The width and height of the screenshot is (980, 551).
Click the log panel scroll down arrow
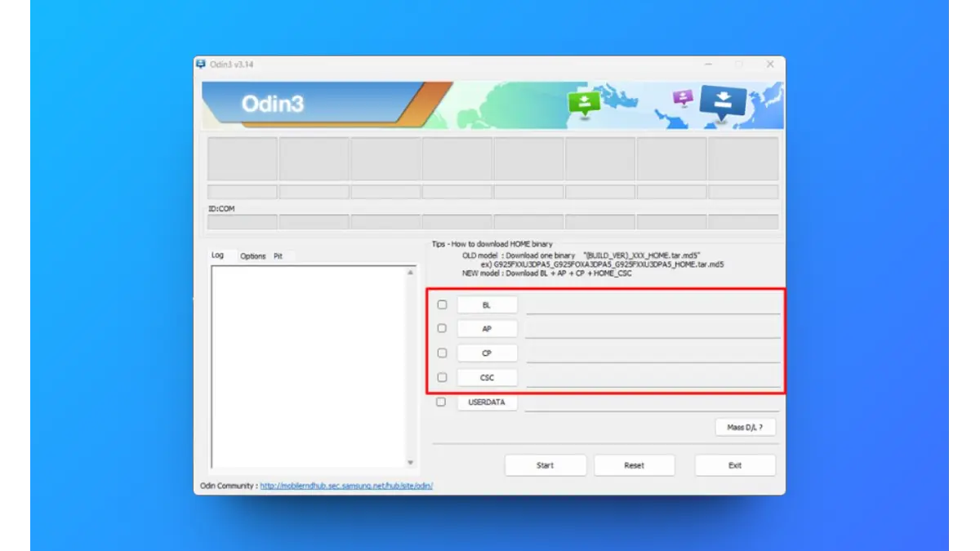pos(411,463)
